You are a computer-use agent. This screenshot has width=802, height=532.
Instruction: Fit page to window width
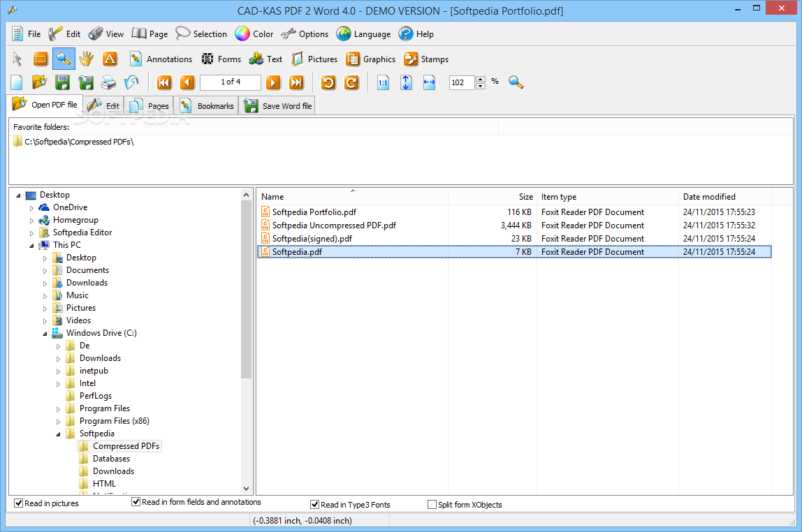[429, 82]
